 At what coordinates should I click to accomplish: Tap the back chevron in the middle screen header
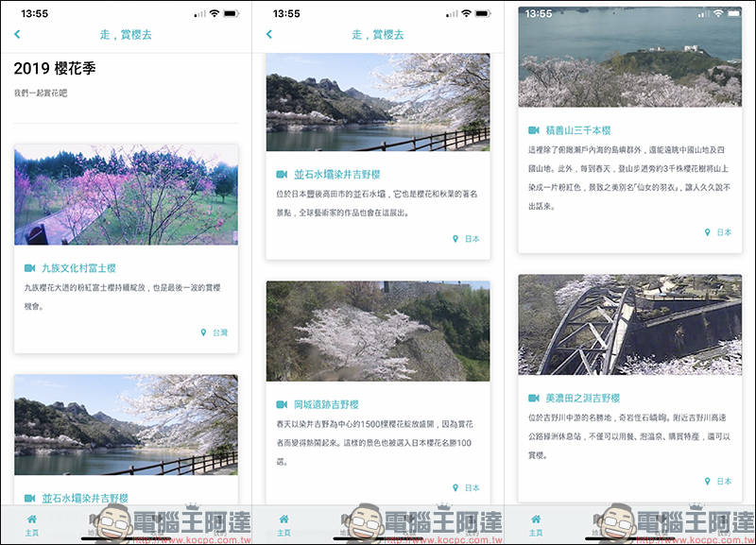[x=269, y=34]
